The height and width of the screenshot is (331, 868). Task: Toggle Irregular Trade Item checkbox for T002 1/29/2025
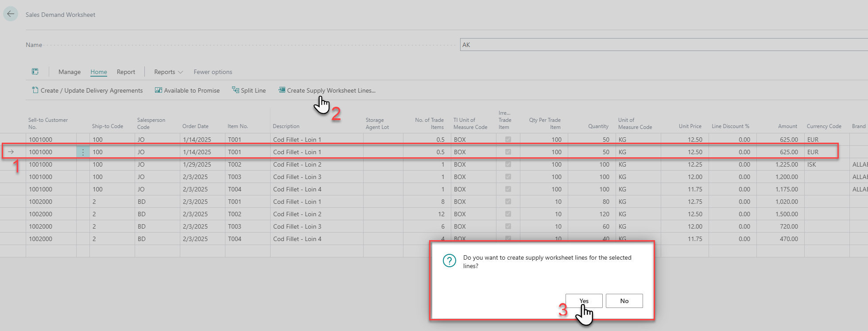(508, 164)
